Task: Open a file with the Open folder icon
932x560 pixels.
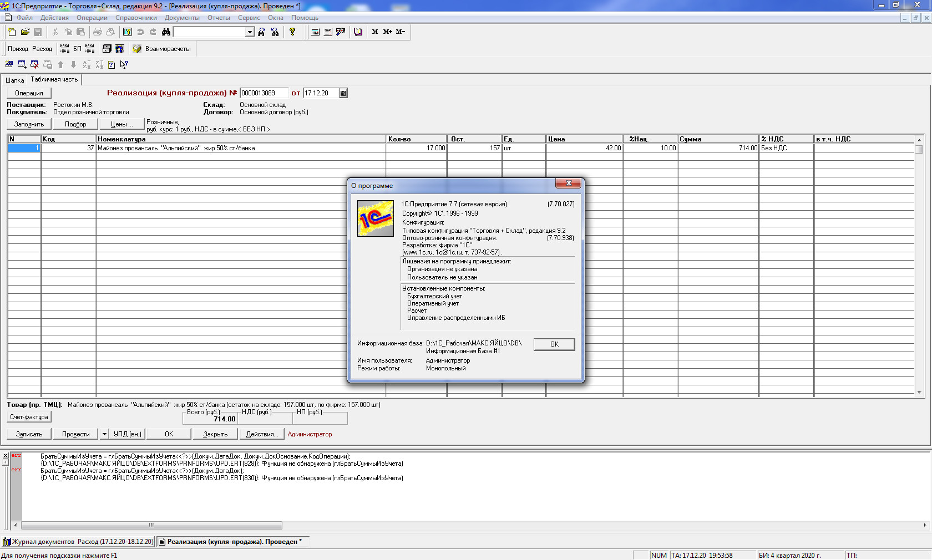Action: coord(25,32)
